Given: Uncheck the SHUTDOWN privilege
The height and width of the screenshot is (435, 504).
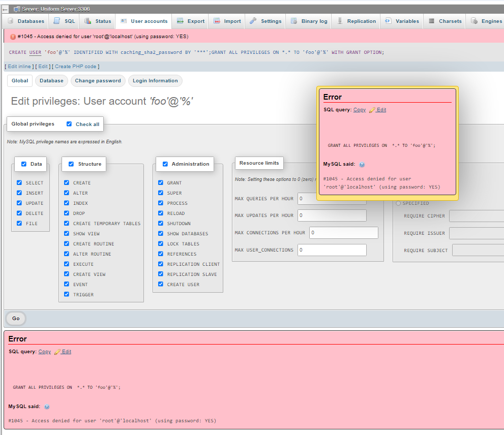Looking at the screenshot, I should (x=161, y=223).
